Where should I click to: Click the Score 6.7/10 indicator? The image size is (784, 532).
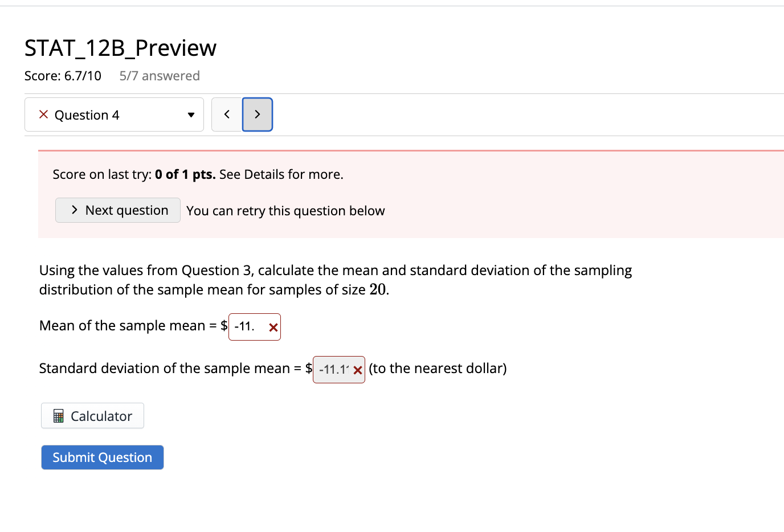click(63, 75)
